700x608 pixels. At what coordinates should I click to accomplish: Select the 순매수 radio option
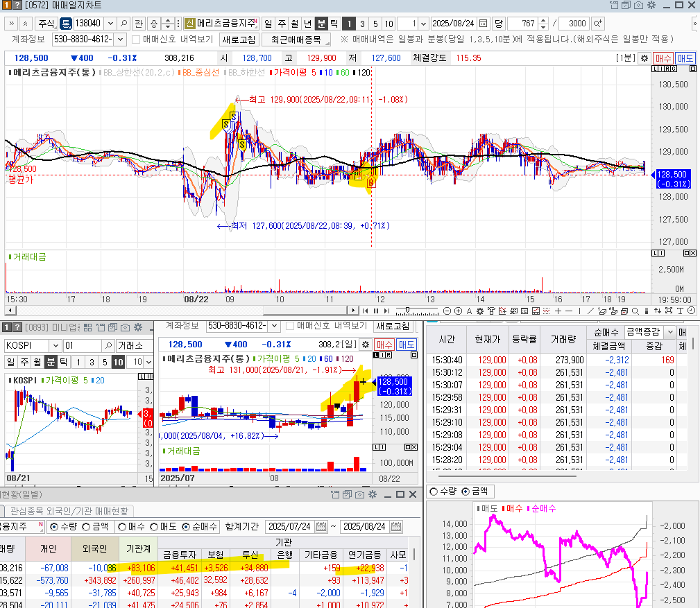186,527
